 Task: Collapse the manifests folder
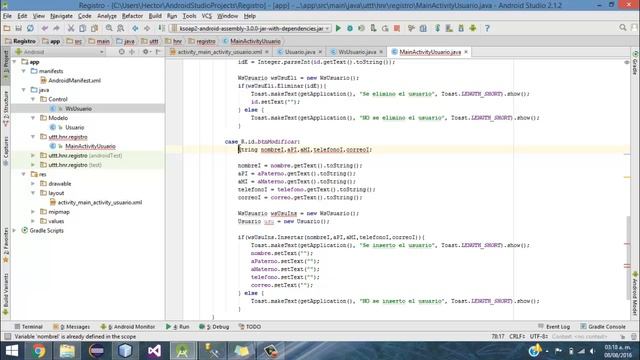[24, 71]
